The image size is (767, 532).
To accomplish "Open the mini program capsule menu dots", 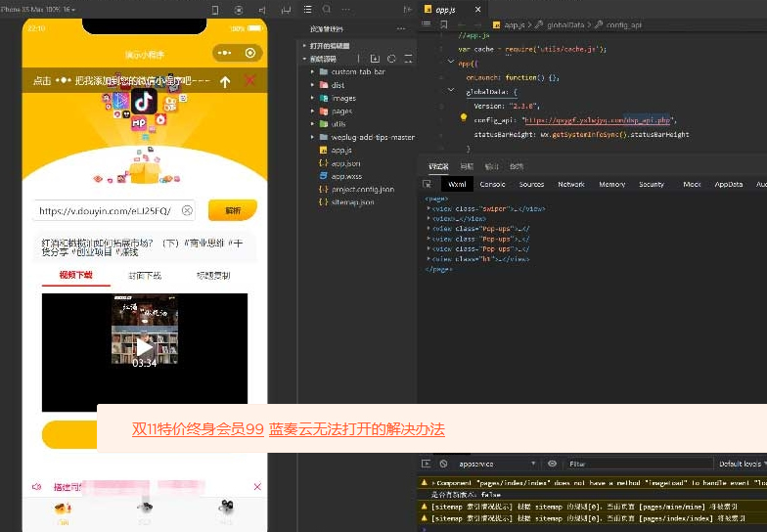I will pyautogui.click(x=225, y=53).
